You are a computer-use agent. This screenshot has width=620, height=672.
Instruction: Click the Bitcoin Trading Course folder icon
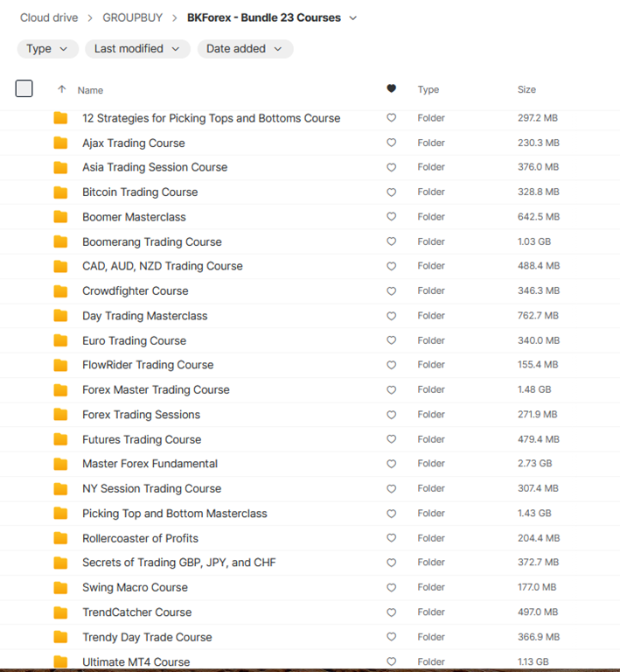click(x=60, y=192)
